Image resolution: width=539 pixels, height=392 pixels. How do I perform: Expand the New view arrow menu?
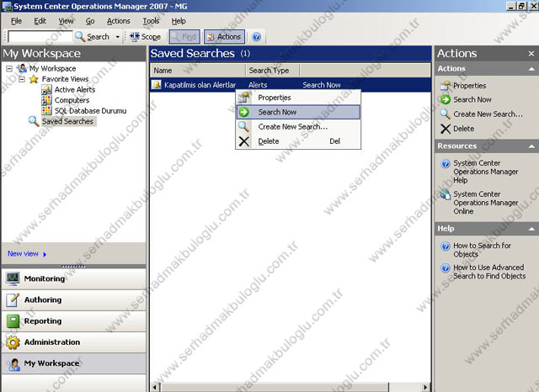pos(45,254)
